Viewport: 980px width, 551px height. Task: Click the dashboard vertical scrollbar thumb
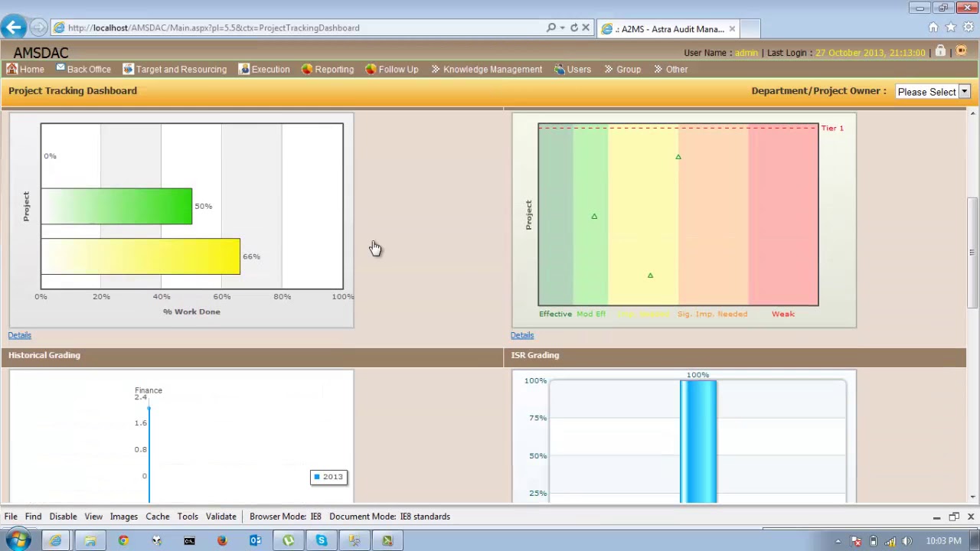click(972, 253)
